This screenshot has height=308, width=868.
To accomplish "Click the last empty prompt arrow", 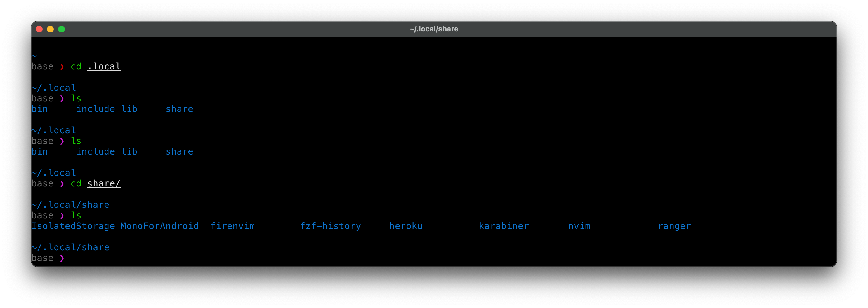I will point(62,258).
